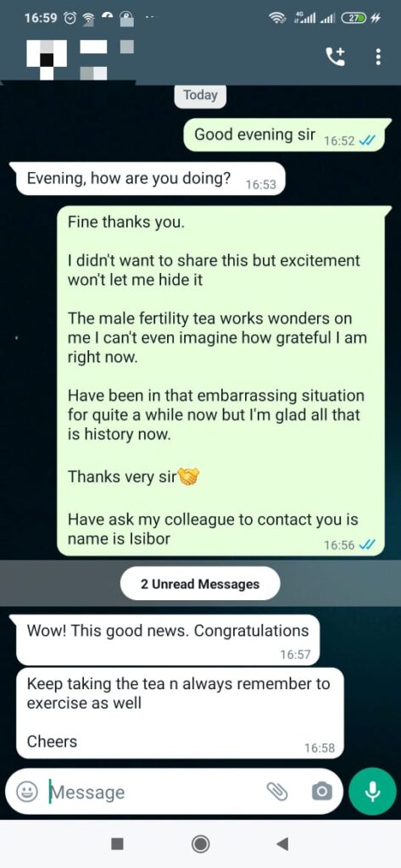The width and height of the screenshot is (401, 868).
Task: Select the 'Keep taking the tea' message
Action: [180, 713]
